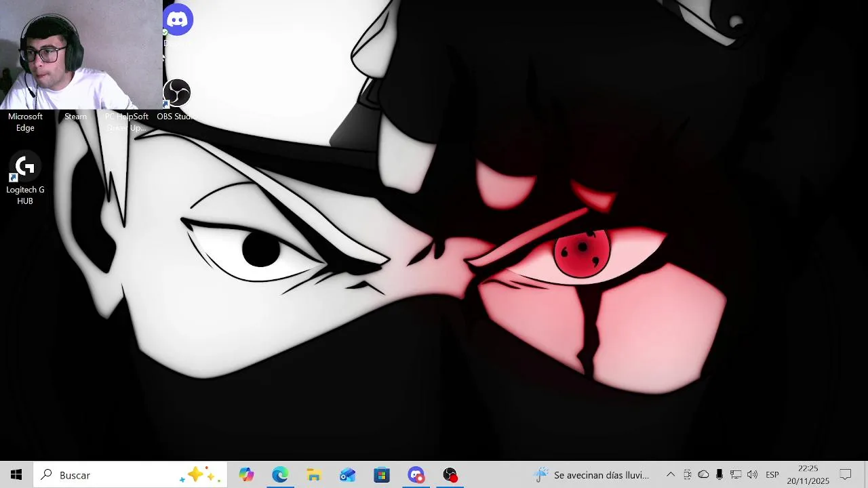Open the notification center icon

point(846,475)
